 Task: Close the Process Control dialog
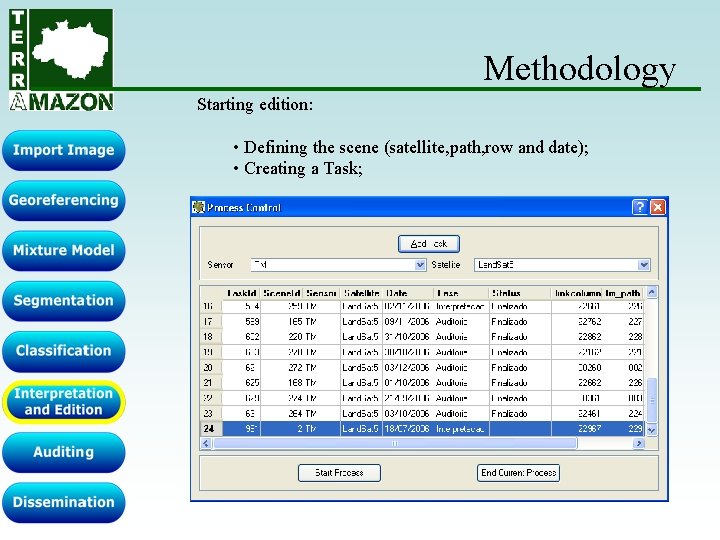click(x=658, y=207)
